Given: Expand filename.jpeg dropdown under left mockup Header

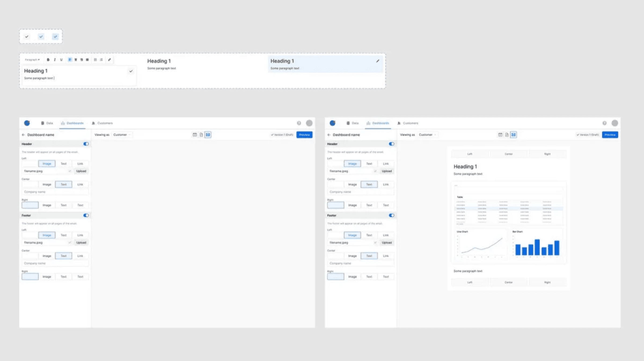Looking at the screenshot, I should [69, 171].
